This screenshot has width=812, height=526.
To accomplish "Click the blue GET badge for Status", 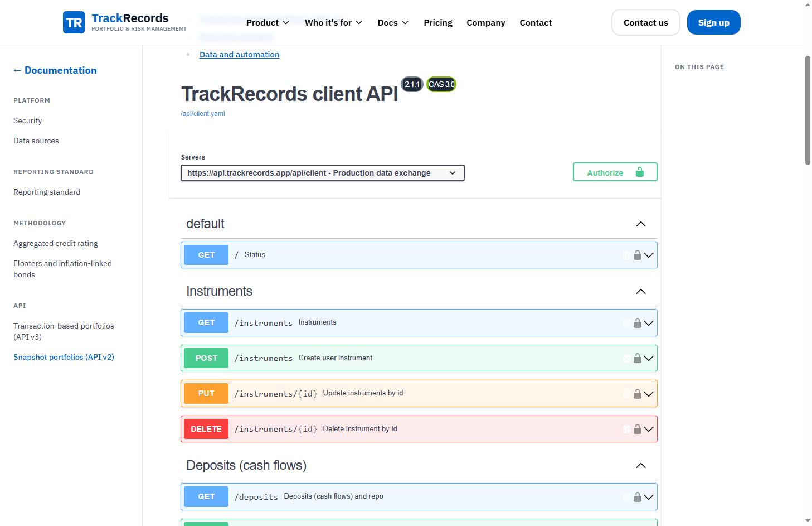I will (x=206, y=255).
